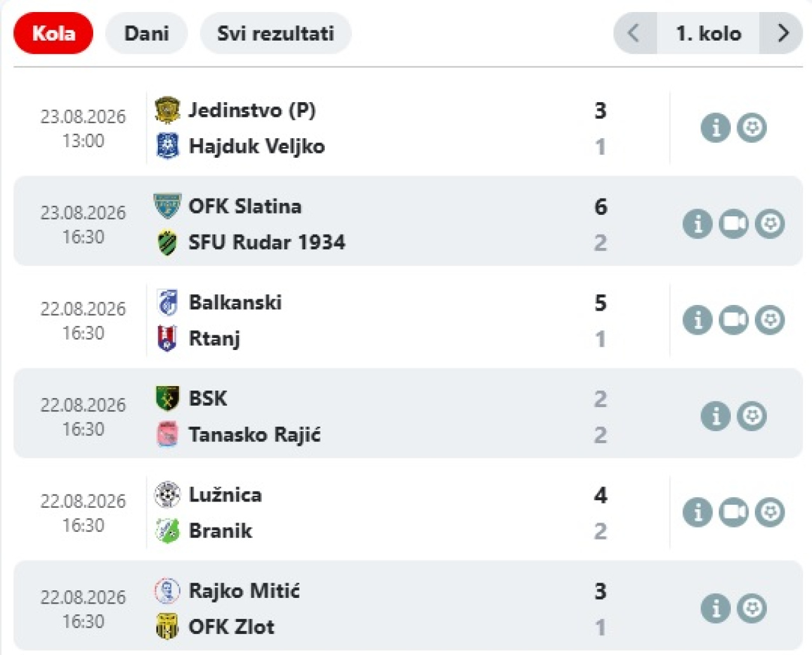Go to next round with right arrow
The image size is (812, 655).
(782, 33)
